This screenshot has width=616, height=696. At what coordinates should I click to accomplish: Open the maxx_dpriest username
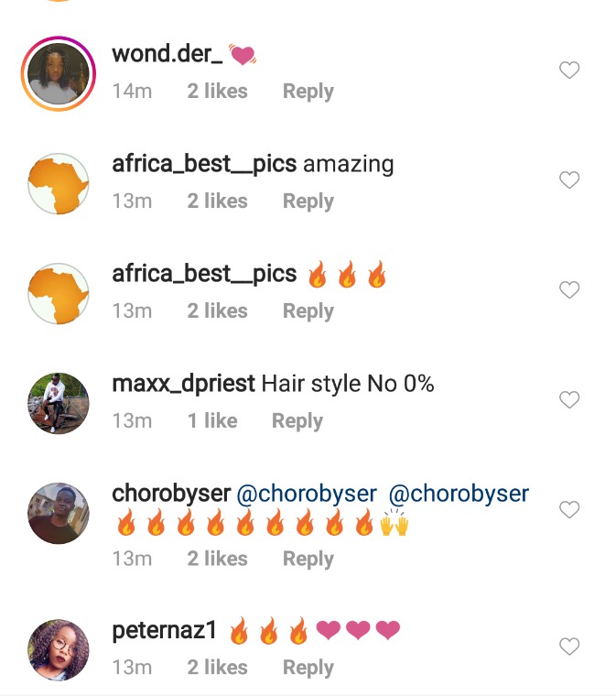click(184, 384)
